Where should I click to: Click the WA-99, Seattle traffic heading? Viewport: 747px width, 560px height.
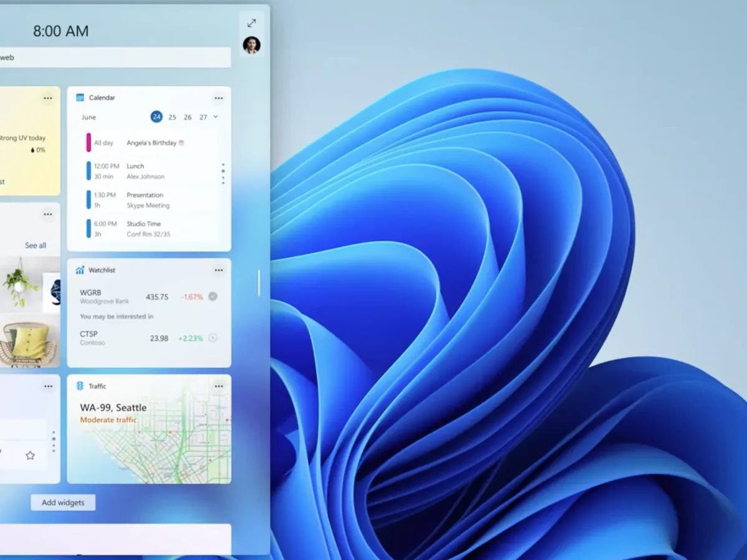[x=113, y=408]
